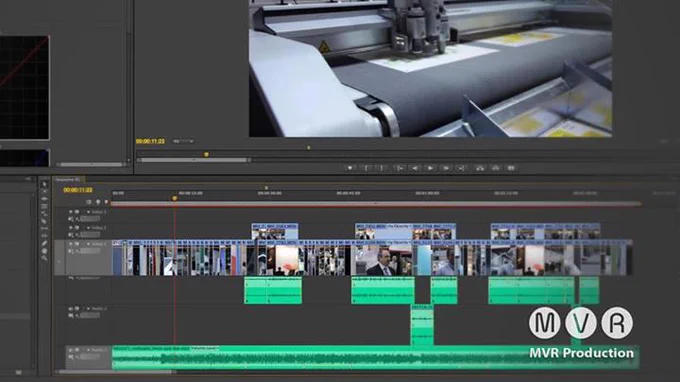Click the marker on Program monitor ruler

coord(308,148)
